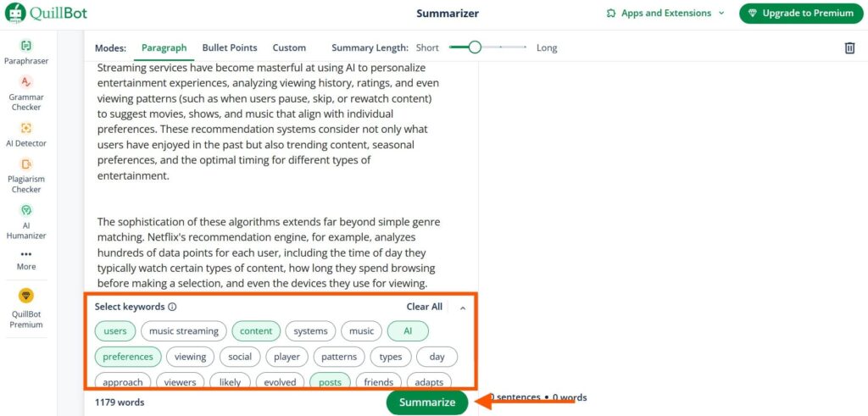Click the More ellipsis icon in sidebar

point(26,254)
